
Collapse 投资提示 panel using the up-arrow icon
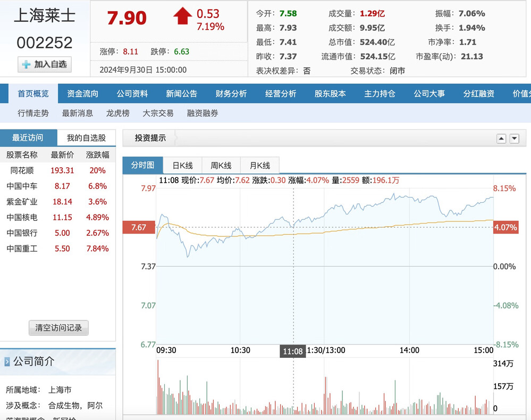point(501,138)
